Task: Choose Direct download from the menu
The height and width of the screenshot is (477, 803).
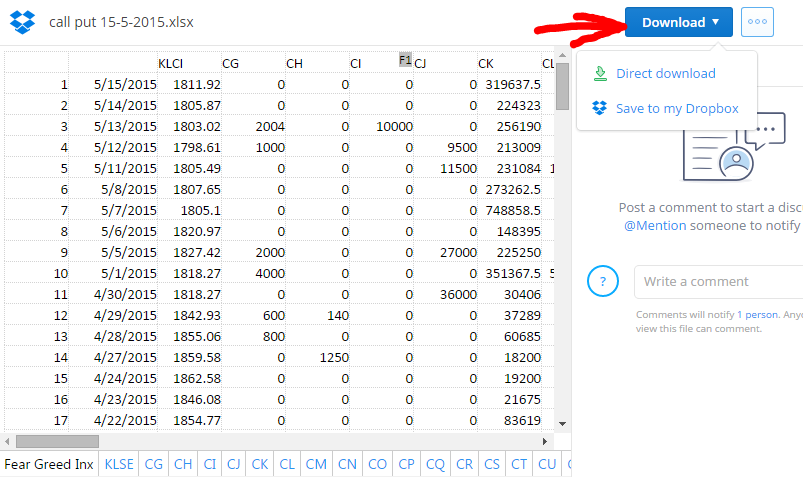Action: [x=666, y=73]
